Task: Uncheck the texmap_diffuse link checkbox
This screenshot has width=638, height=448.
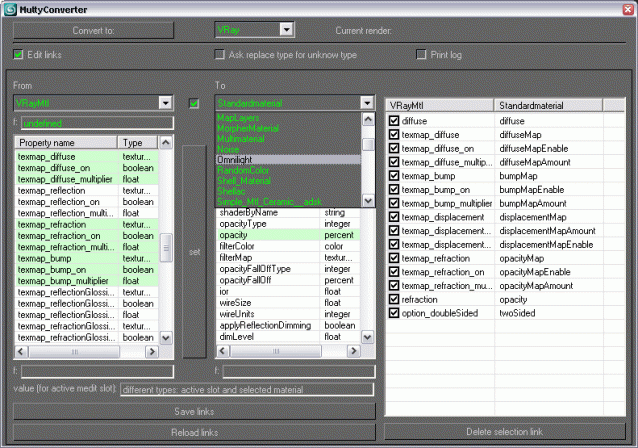Action: tap(393, 135)
